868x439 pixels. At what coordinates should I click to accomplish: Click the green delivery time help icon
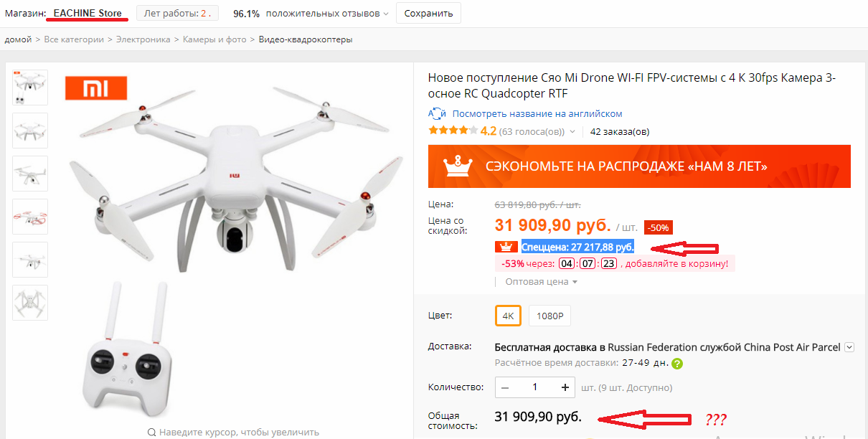tap(677, 364)
